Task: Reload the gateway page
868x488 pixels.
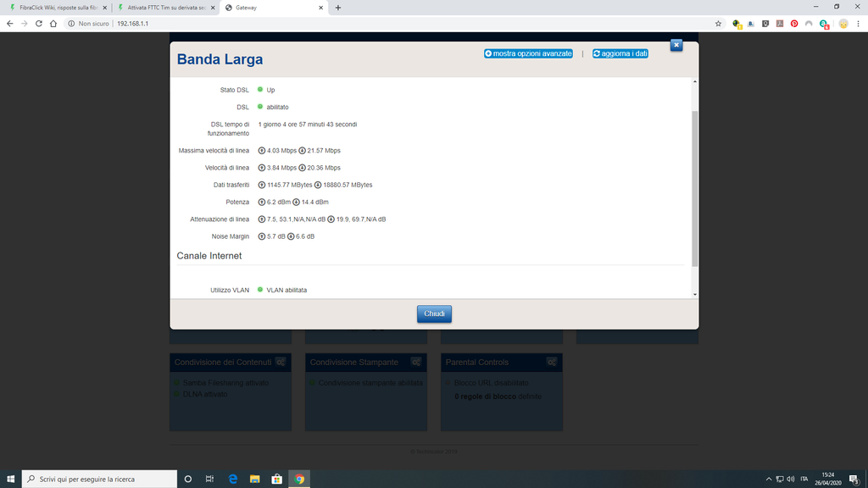Action: pos(39,24)
